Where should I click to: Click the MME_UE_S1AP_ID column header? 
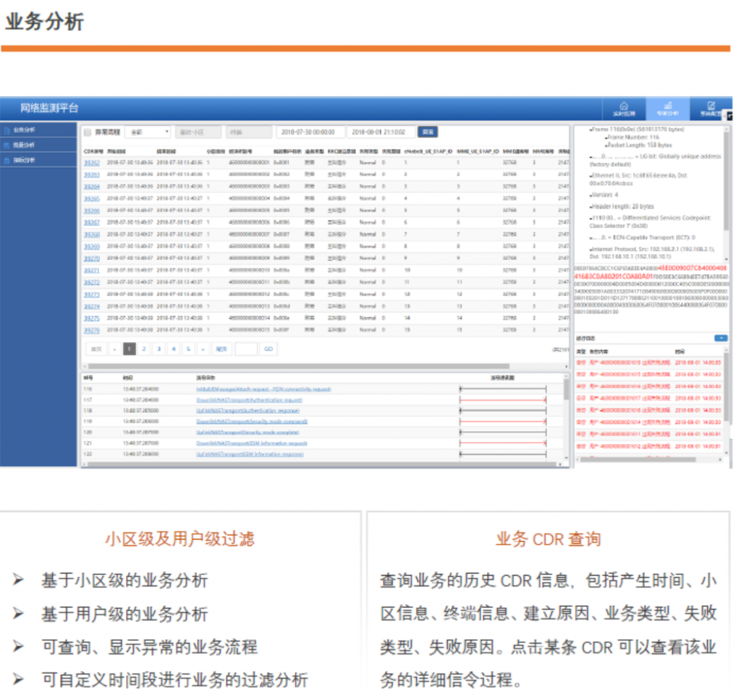coord(478,152)
